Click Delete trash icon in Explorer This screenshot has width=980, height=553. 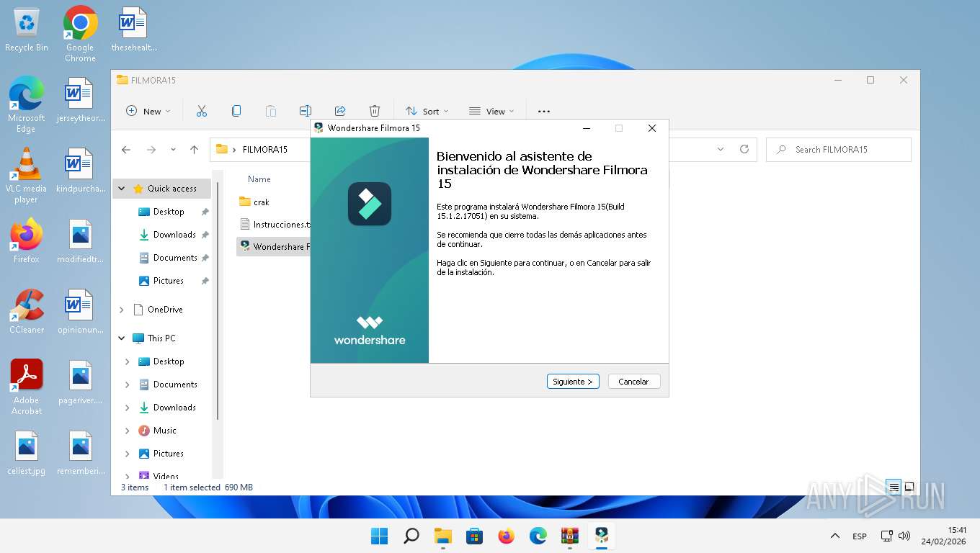[375, 111]
